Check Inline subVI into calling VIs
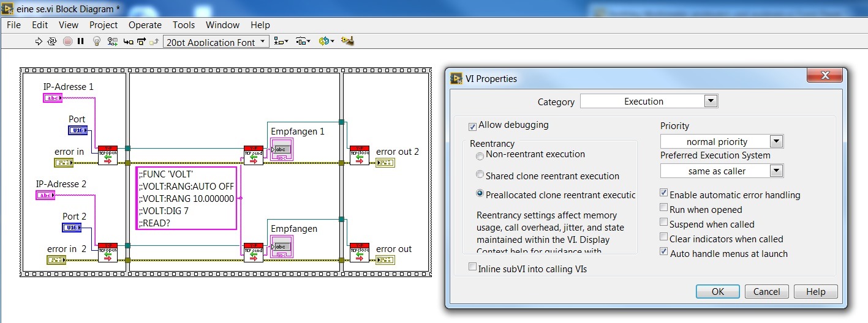The width and height of the screenshot is (868, 323). coord(472,267)
